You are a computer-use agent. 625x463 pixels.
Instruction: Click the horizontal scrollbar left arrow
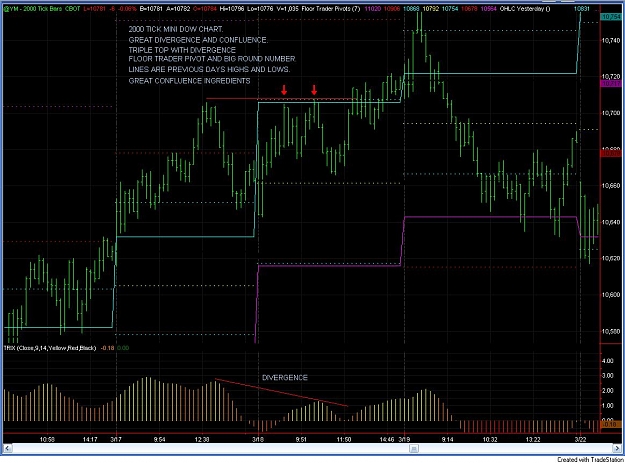point(7,449)
